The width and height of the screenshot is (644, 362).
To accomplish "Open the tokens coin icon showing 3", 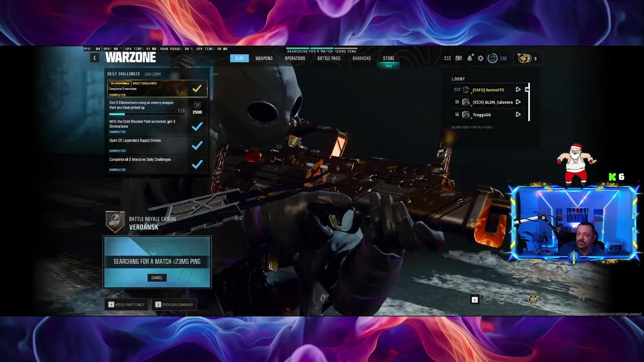I will point(524,58).
